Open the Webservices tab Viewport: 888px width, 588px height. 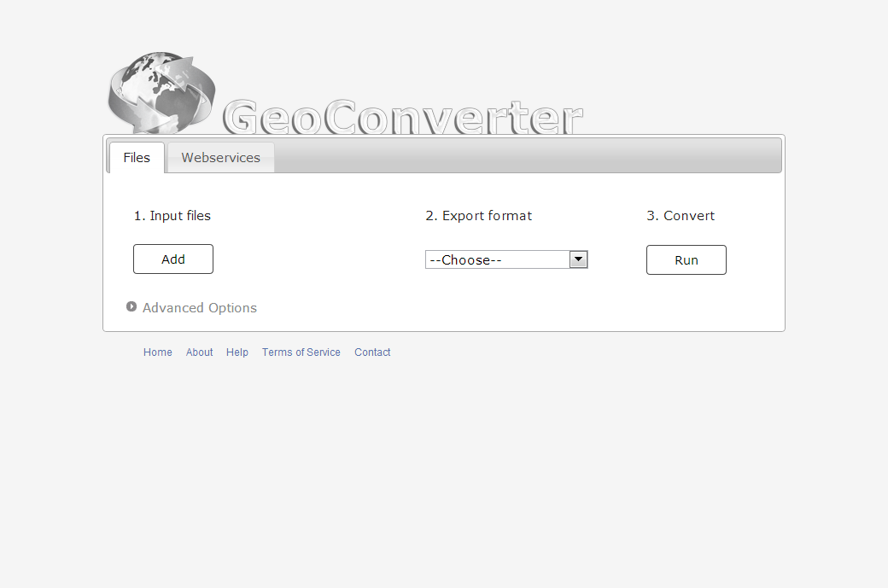pos(220,158)
